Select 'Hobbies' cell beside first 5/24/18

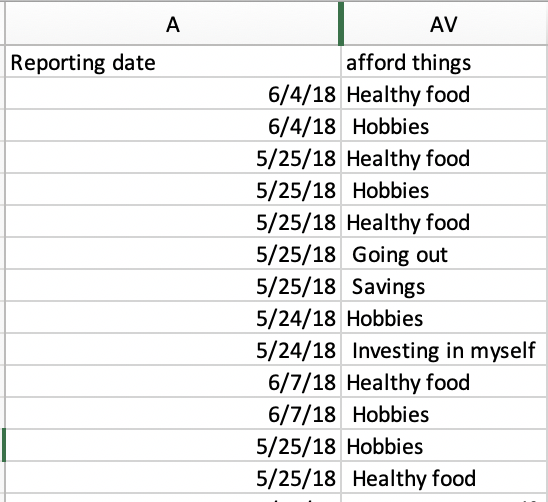coord(444,317)
